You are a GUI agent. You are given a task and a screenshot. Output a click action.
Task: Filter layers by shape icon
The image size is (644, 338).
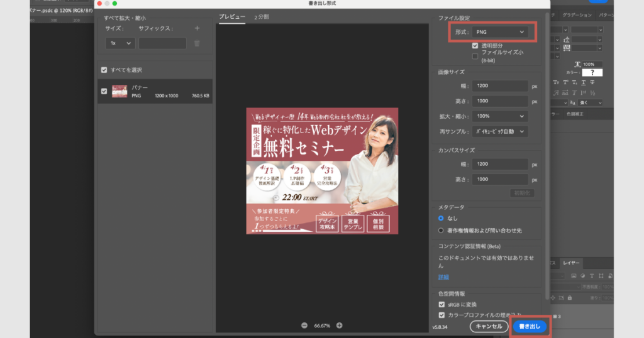point(601,276)
